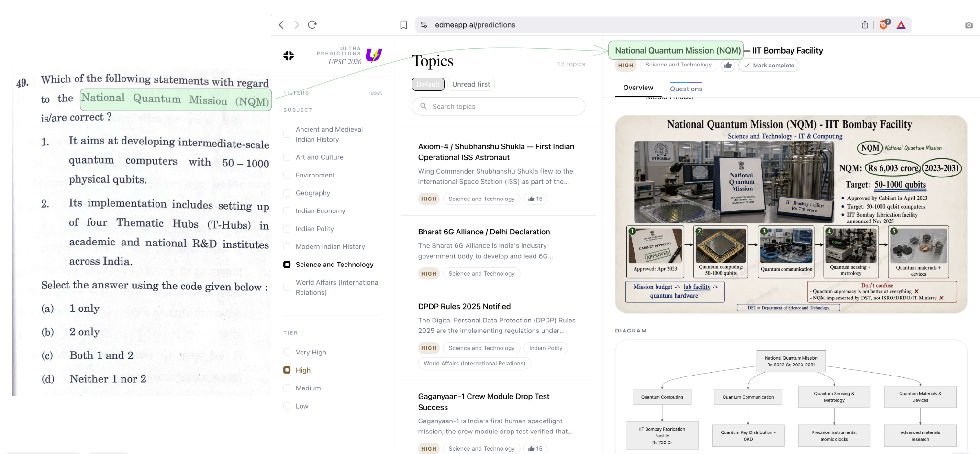
Task: Select the Geography subject checkbox
Action: [x=287, y=193]
